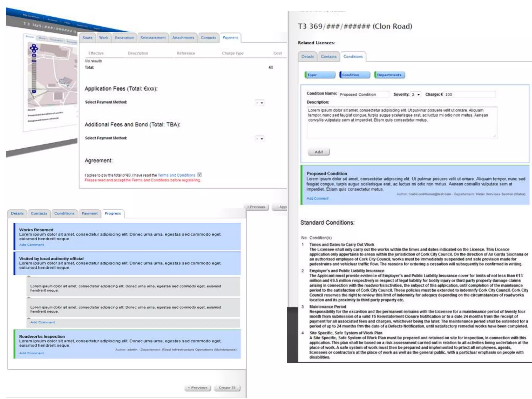
Task: Click the Charge amount input field
Action: (x=469, y=95)
